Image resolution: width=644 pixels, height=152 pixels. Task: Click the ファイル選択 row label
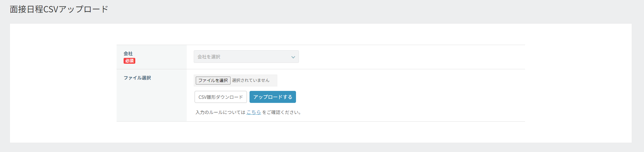pyautogui.click(x=137, y=78)
